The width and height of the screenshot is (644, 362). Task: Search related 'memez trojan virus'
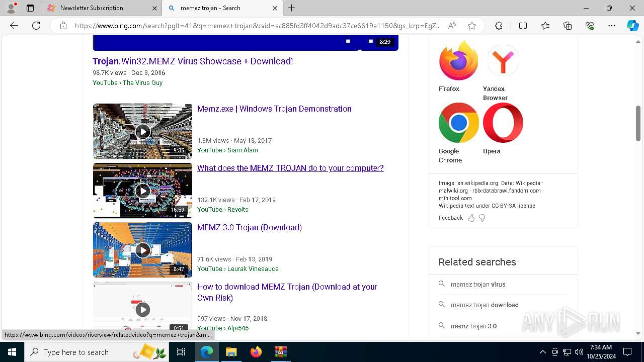[478, 284]
